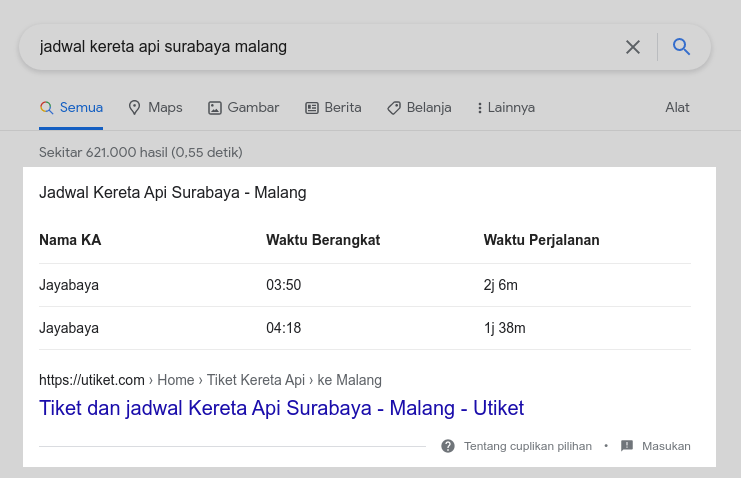Click the question mark icon beside Tentang cuplikan
Screen dimensions: 741x478
(x=448, y=446)
